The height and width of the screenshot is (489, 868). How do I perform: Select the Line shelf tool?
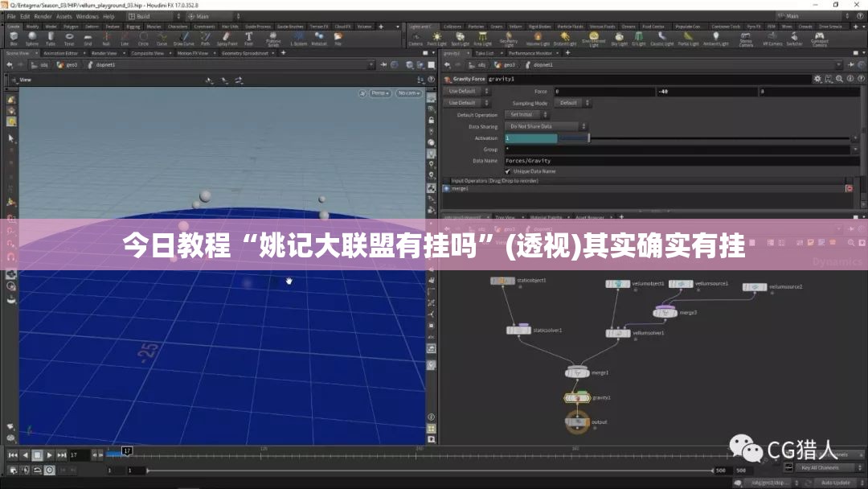pyautogui.click(x=125, y=39)
